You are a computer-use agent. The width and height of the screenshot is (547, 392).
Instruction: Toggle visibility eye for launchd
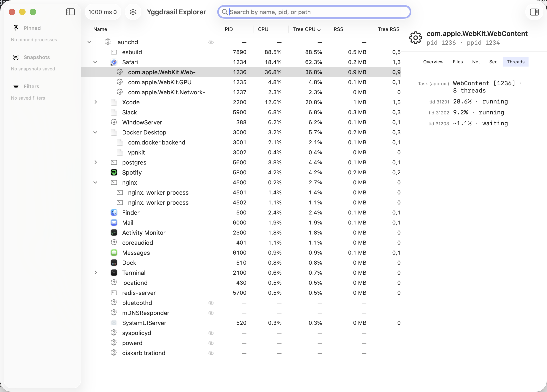(211, 42)
